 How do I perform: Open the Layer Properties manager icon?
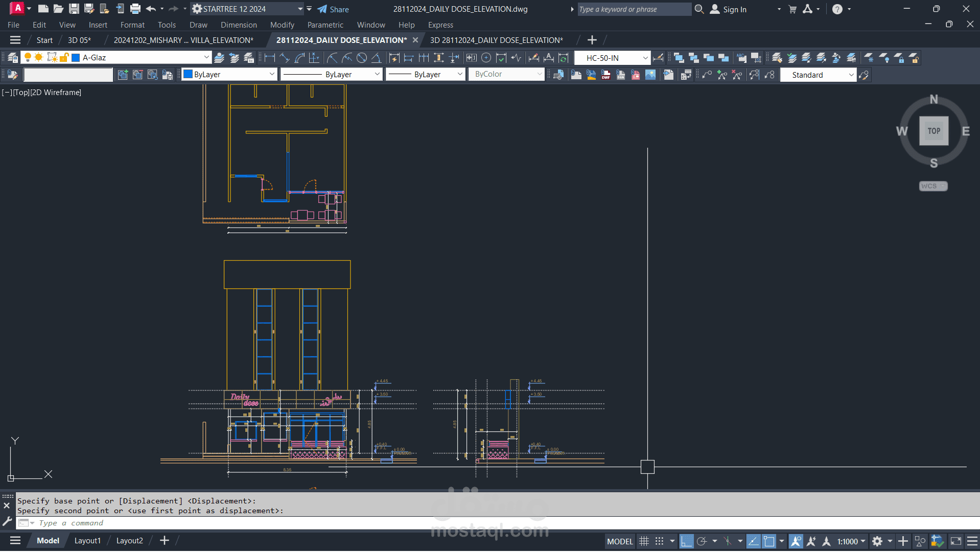click(13, 58)
